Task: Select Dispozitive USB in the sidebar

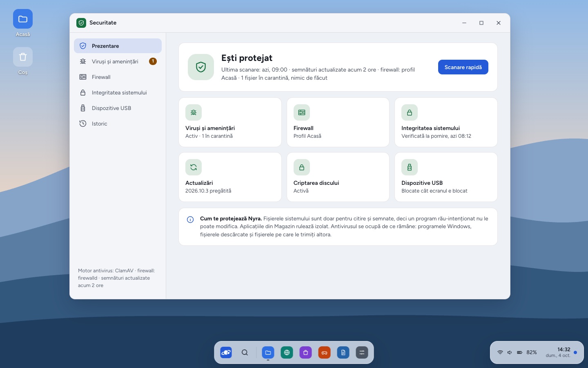Action: 118,108
